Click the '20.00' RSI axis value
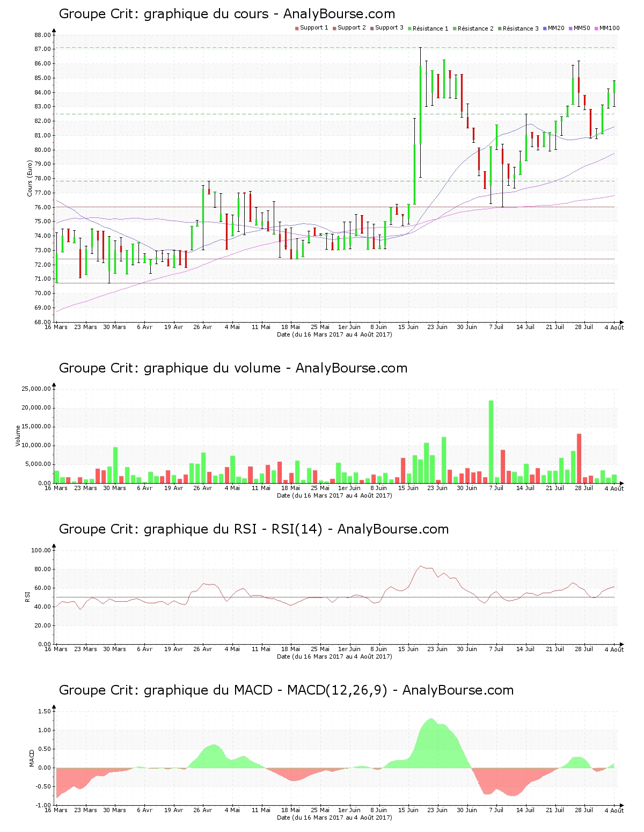The image size is (644, 832). click(43, 625)
